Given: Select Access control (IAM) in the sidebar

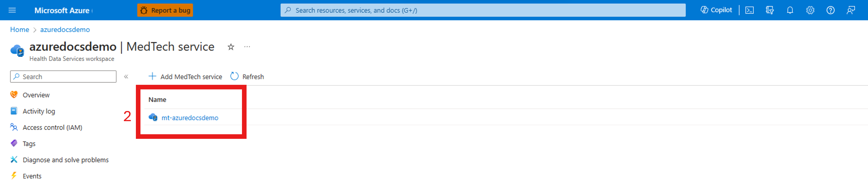Looking at the screenshot, I should (x=52, y=127).
